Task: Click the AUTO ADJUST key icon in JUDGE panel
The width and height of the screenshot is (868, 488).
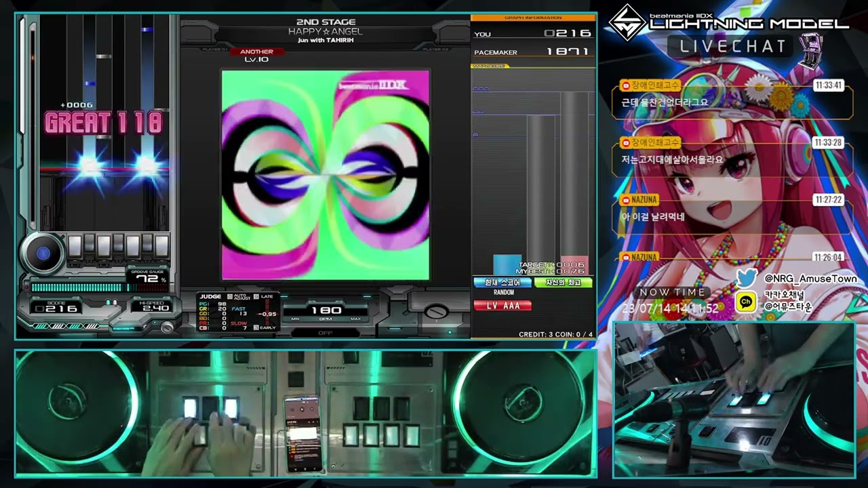Action: (229, 296)
